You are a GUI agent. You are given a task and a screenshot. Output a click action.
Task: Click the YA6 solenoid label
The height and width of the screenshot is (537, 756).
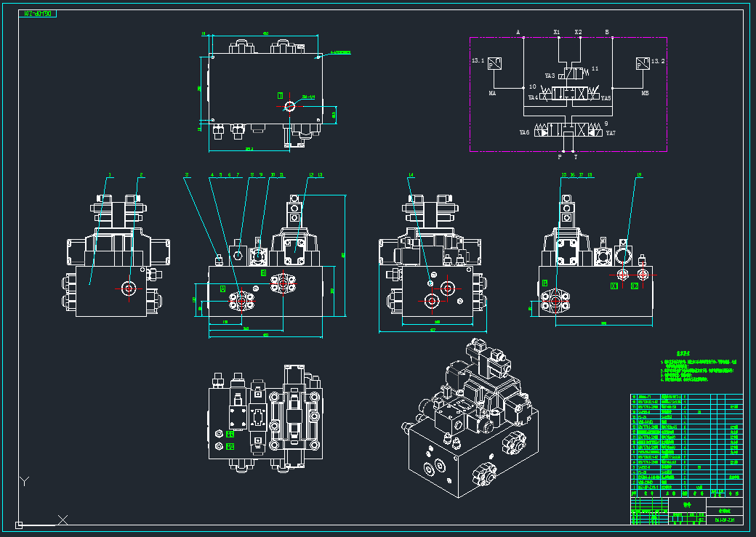coord(524,132)
